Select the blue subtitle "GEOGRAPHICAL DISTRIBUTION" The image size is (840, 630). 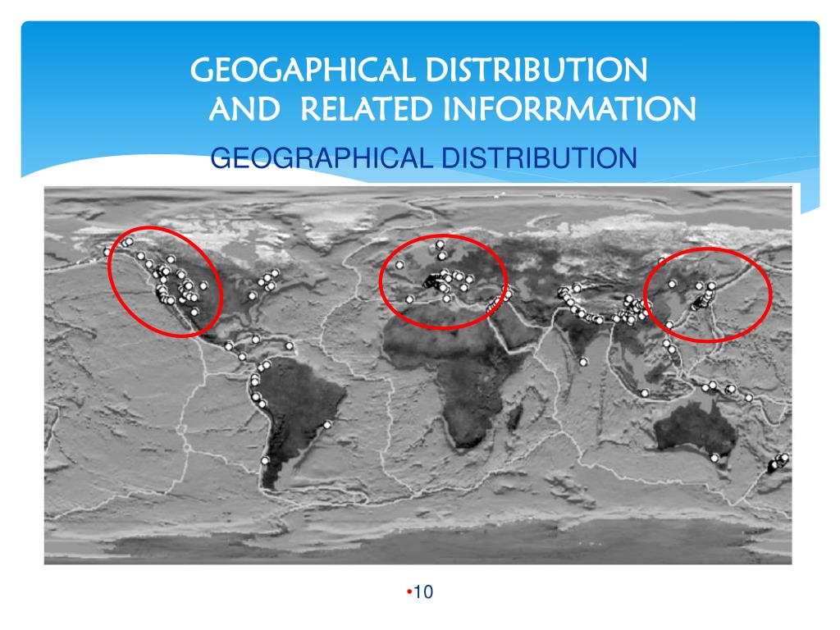coord(424,158)
